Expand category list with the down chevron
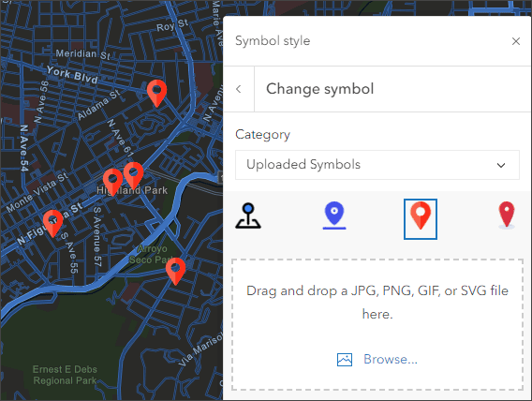Viewport: 532px width, 401px height. pyautogui.click(x=501, y=165)
